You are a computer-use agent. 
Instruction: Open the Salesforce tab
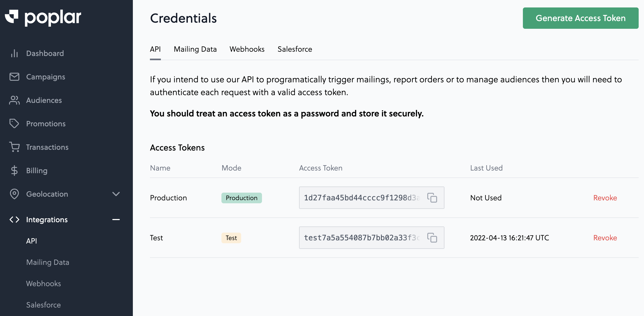click(295, 49)
